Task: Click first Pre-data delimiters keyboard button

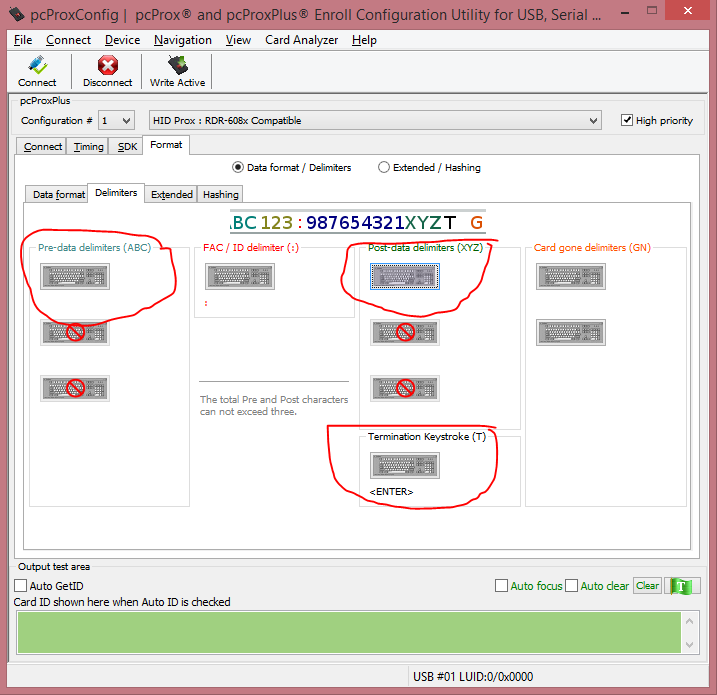Action: [75, 277]
